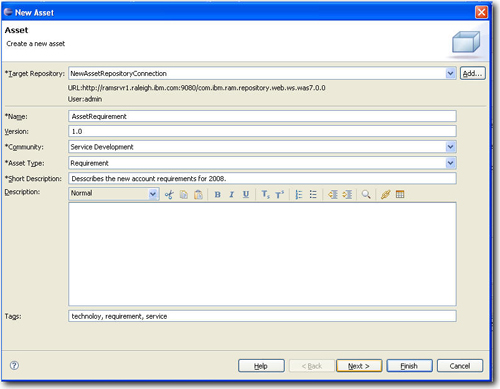Open the Asset Type dropdown
This screenshot has height=389, width=500.
point(450,163)
